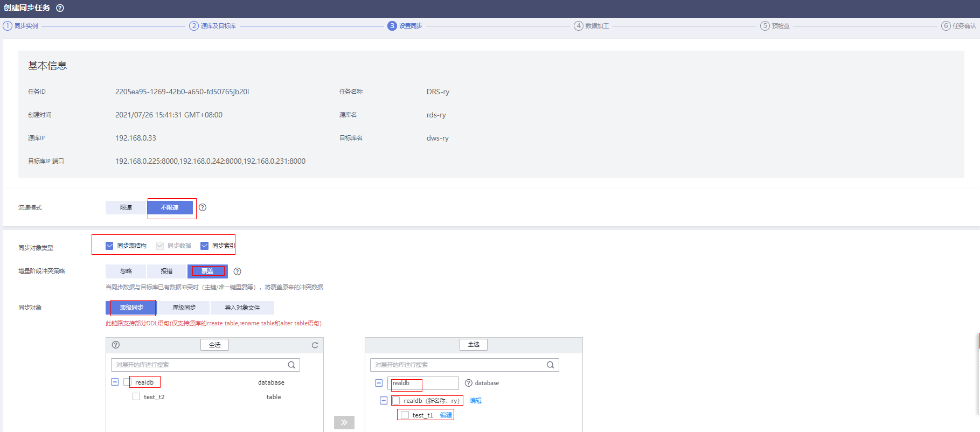980x432 pixels.
Task: Toggle 同步索引 checkbox
Action: (204, 246)
